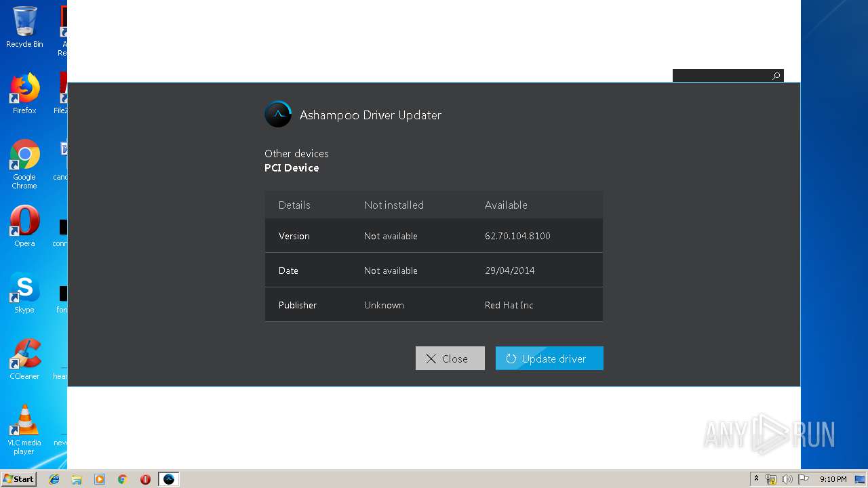
Task: Launch Chrome from the taskbar
Action: (x=122, y=479)
